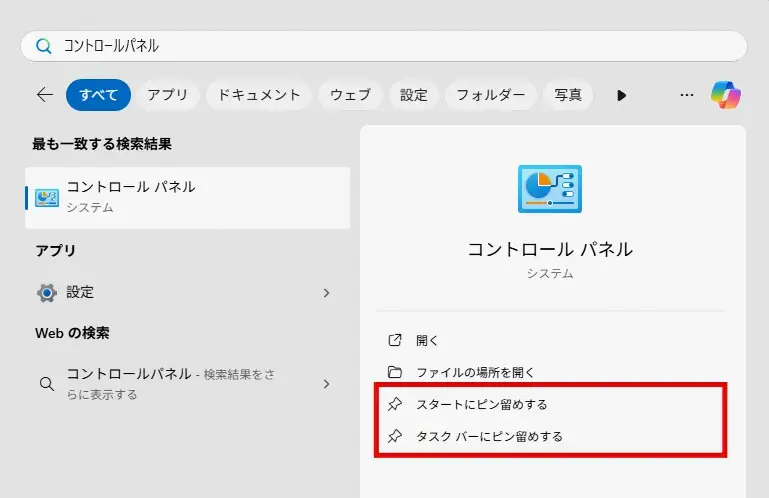Viewport: 769px width, 498px height.
Task: Open the Copilot icon
Action: pos(726,95)
